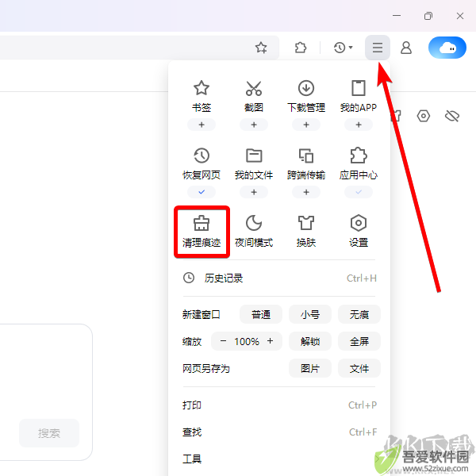Image resolution: width=476 pixels, height=476 pixels.
Task: Open 工具 menu entry
Action: 279,459
